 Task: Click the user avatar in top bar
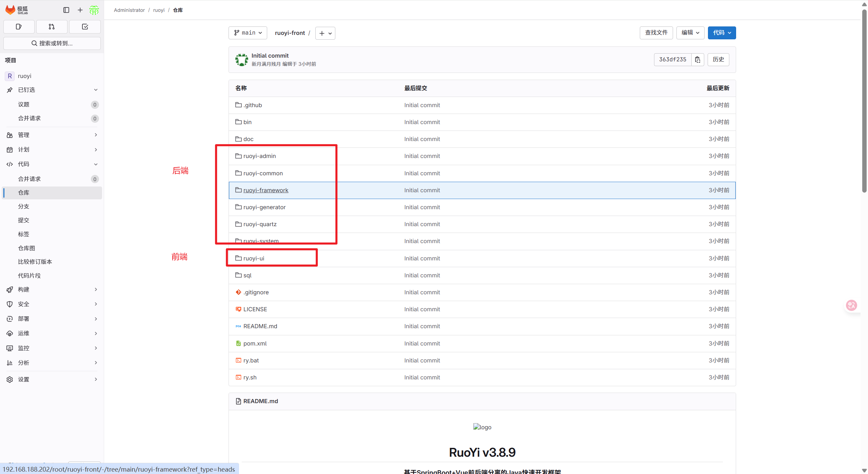[x=94, y=10]
